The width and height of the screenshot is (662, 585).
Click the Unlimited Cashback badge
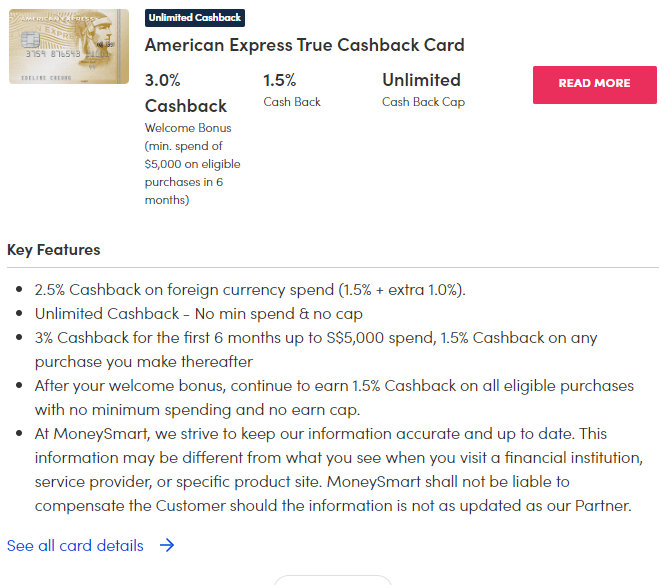click(195, 18)
